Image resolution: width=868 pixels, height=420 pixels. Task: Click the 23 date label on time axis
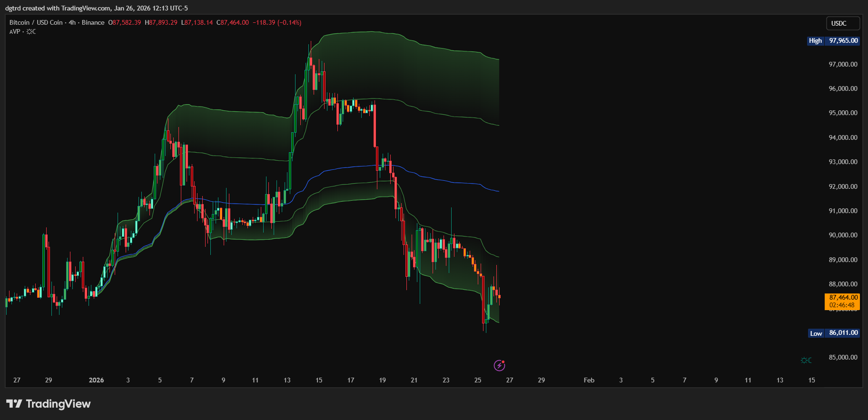446,380
